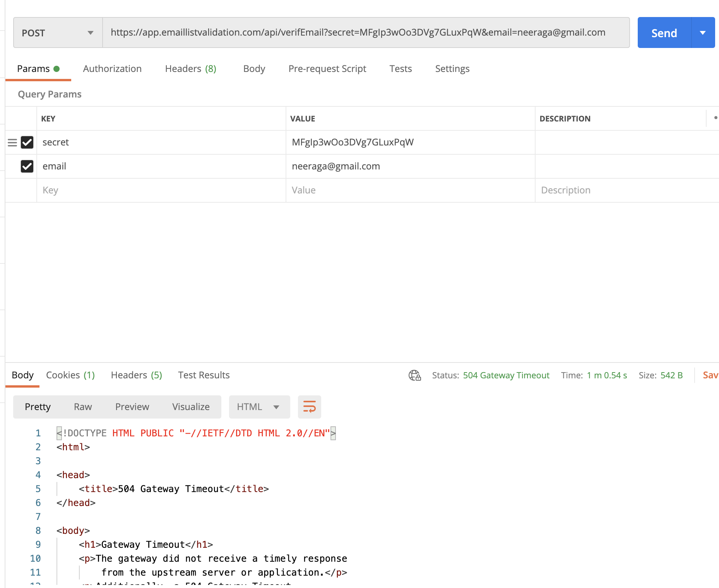
Task: Switch to the Params tab
Action: tap(38, 69)
